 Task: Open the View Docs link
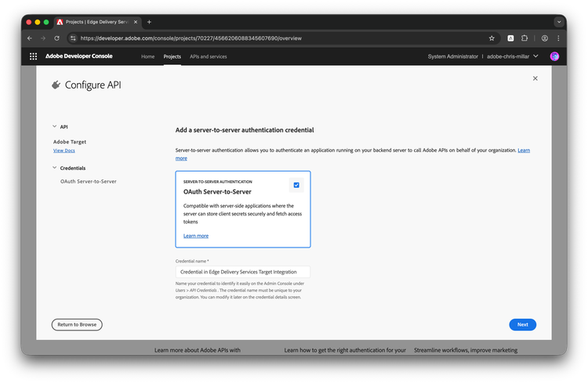[x=64, y=150]
